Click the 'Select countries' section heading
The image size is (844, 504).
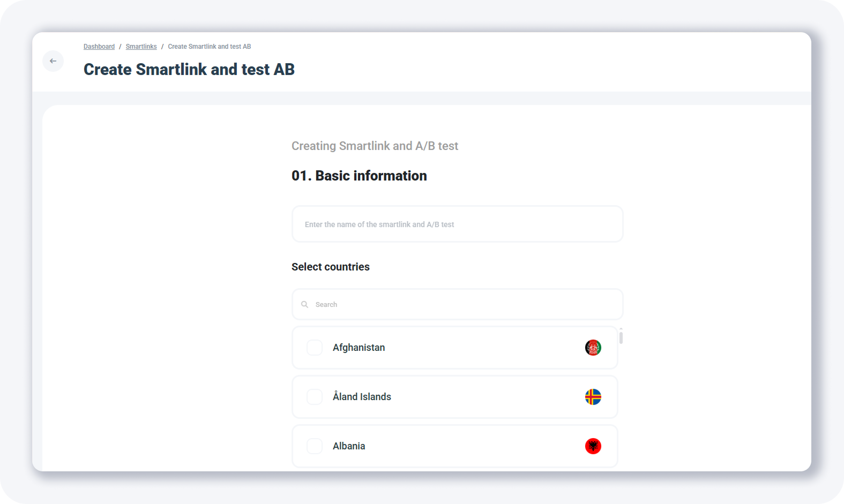pos(331,267)
